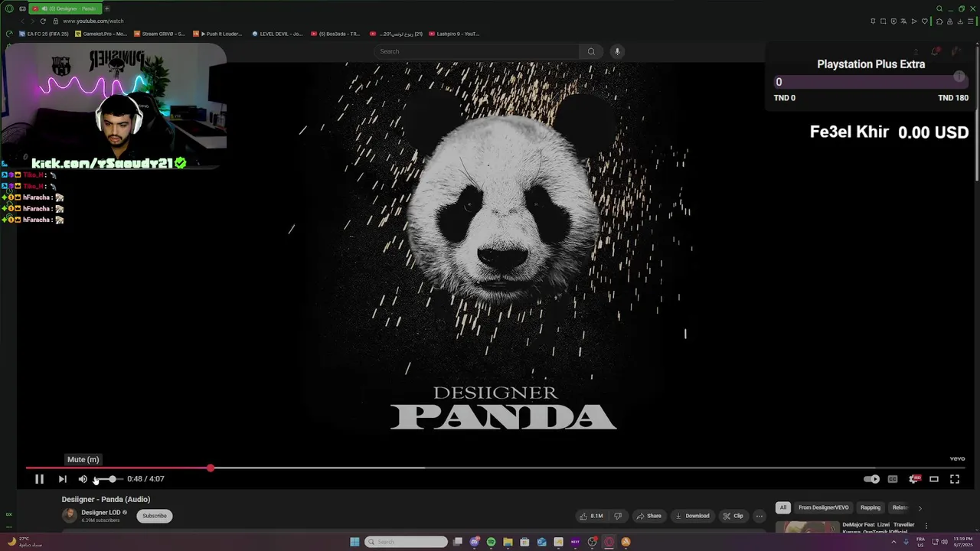Open Opera GX from the taskbar
The height and width of the screenshot is (551, 980).
point(609,542)
